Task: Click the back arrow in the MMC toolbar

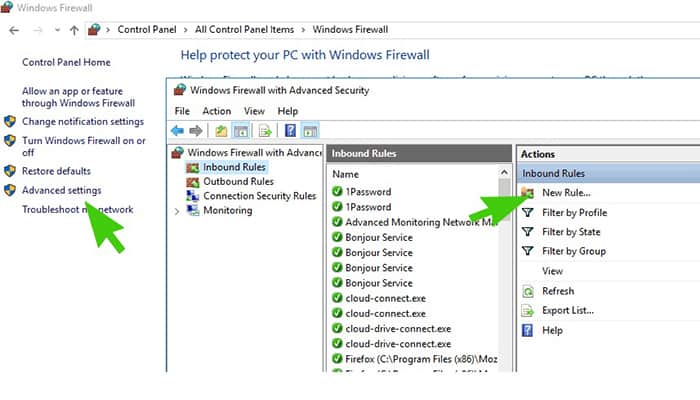Action: click(178, 130)
